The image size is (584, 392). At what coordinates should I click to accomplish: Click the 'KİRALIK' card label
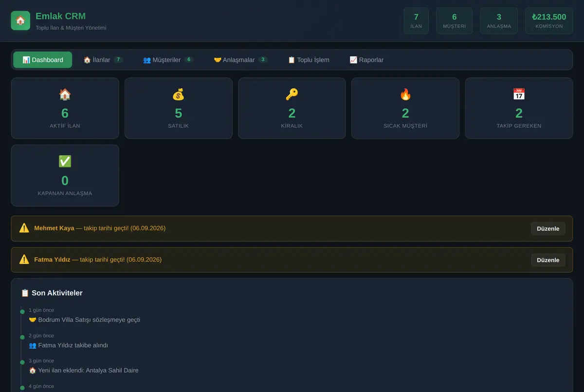(292, 126)
